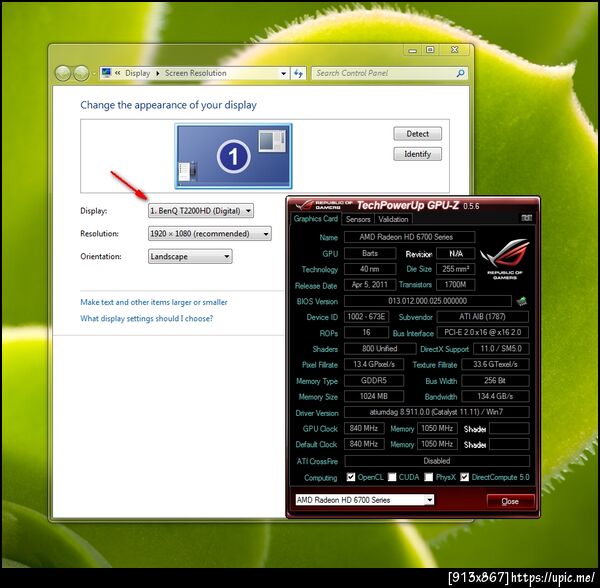Click the search magnifier icon in Control Panel
Image resolution: width=600 pixels, height=588 pixels.
click(461, 73)
